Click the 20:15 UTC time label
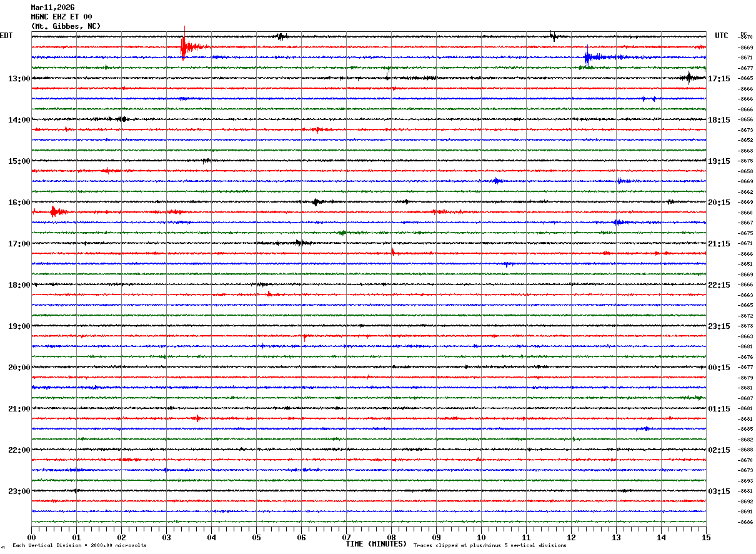756x554 pixels. pos(719,203)
